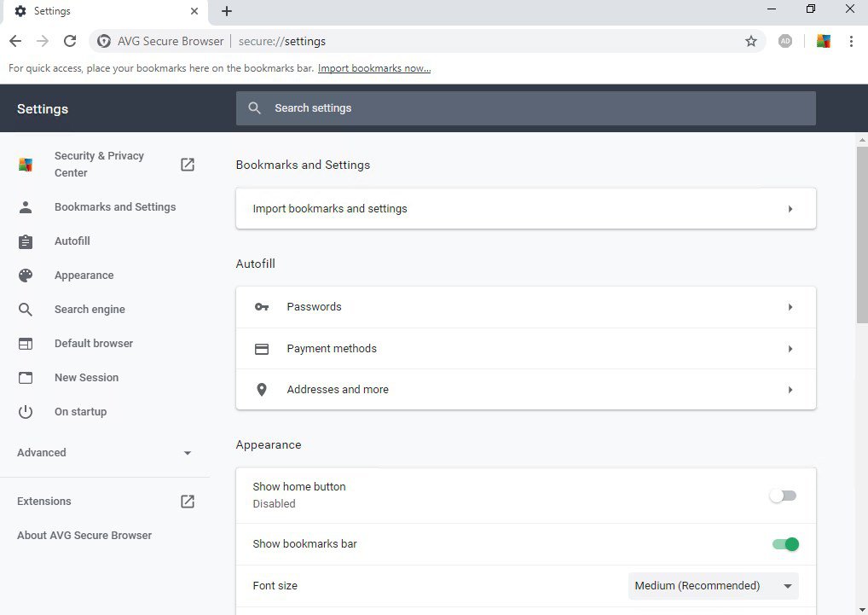This screenshot has width=868, height=615.
Task: Click the Search settings input field
Action: click(x=537, y=108)
